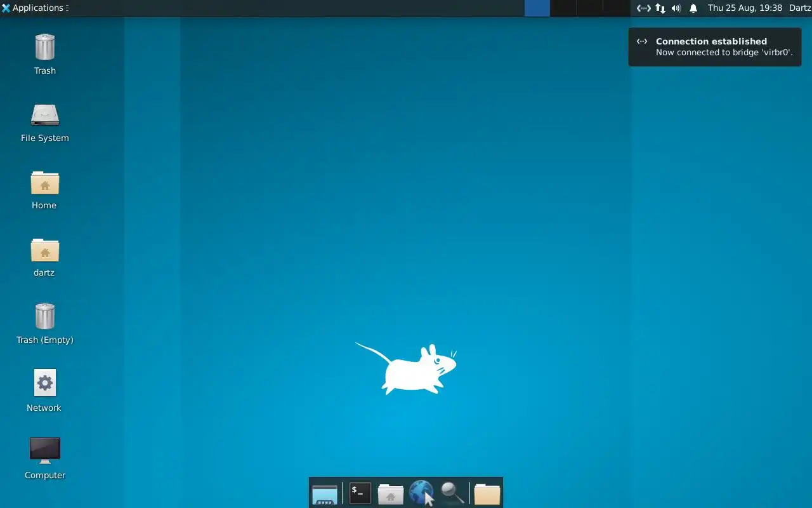This screenshot has width=812, height=508.
Task: Open the volume speaker tray icon
Action: tap(676, 8)
